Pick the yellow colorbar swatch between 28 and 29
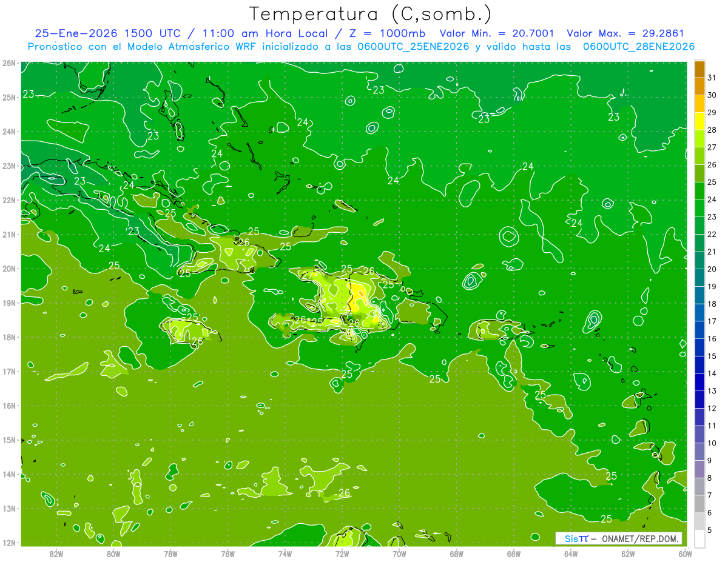The image size is (728, 562). pyautogui.click(x=699, y=121)
